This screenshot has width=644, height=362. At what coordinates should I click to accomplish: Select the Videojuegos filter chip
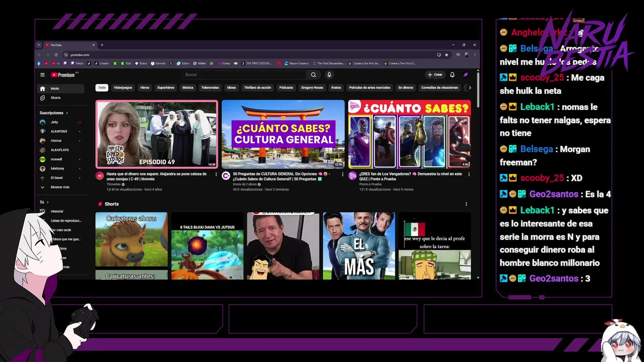[x=123, y=87]
